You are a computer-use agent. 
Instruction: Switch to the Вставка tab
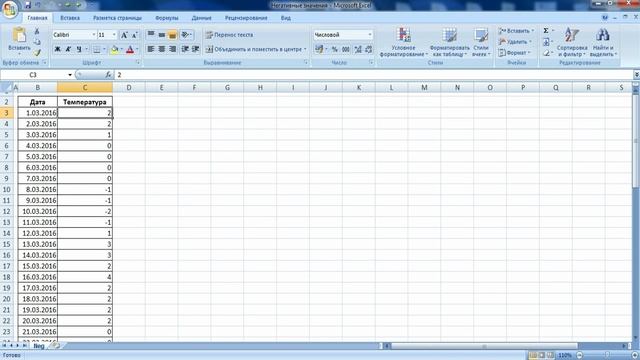pos(70,18)
